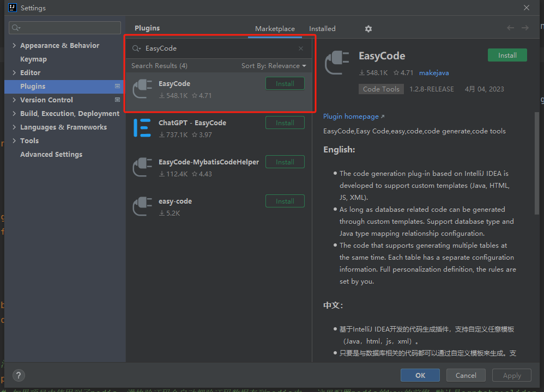The image size is (544, 392).
Task: Click the project-level icon beside Version Control
Action: coord(117,100)
